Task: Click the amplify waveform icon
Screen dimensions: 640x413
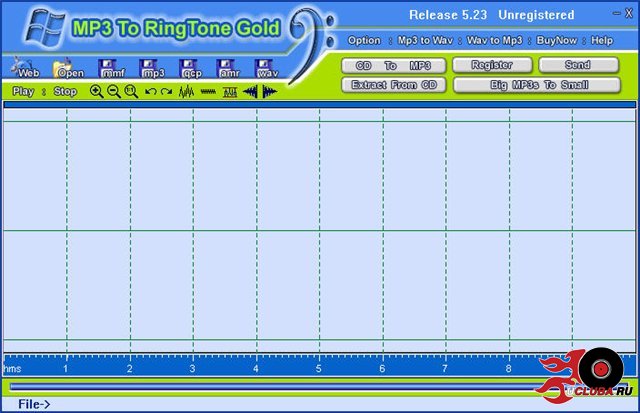Action: point(187,92)
